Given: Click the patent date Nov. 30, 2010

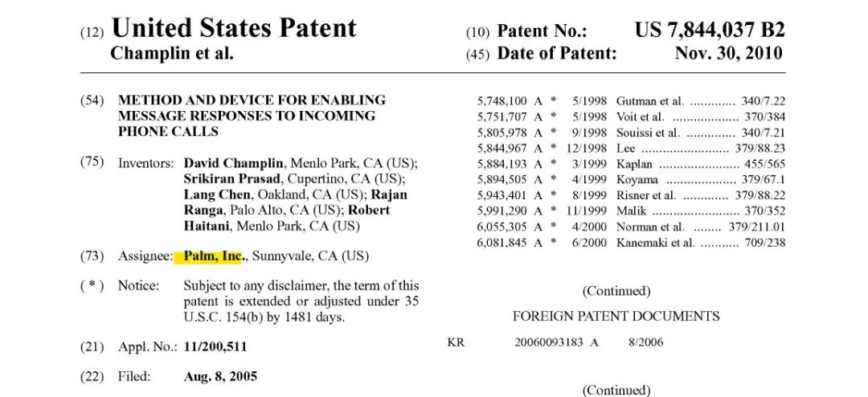Looking at the screenshot, I should [x=729, y=54].
